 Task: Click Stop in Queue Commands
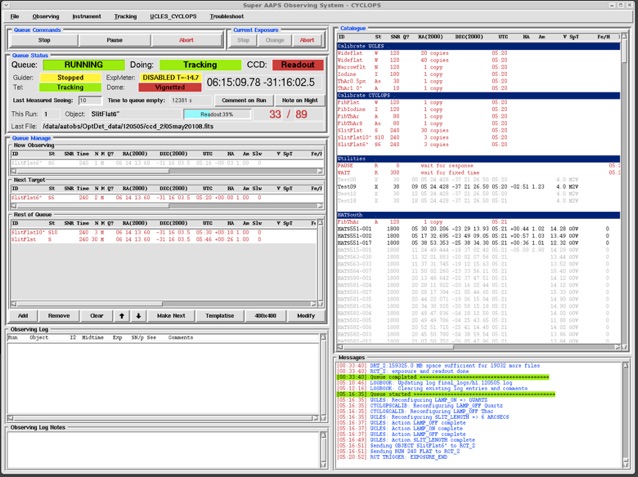coord(44,40)
